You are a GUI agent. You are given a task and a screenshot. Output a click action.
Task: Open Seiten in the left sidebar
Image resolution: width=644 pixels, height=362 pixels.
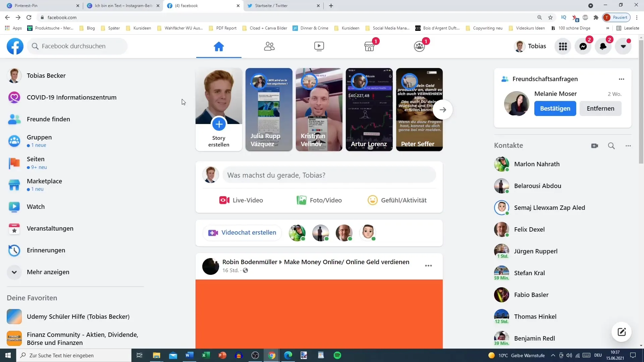[75, 163]
